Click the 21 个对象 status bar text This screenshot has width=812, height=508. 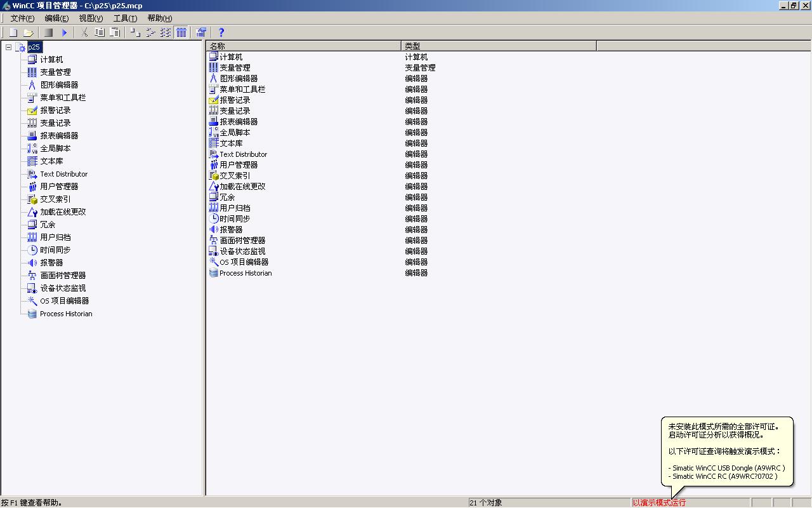(x=486, y=503)
